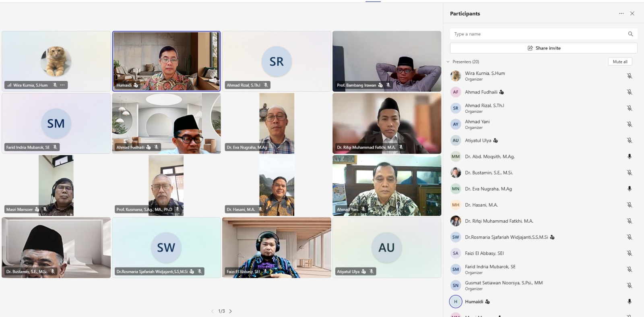Open more options on Wira Kurnia's tile

pyautogui.click(x=62, y=85)
